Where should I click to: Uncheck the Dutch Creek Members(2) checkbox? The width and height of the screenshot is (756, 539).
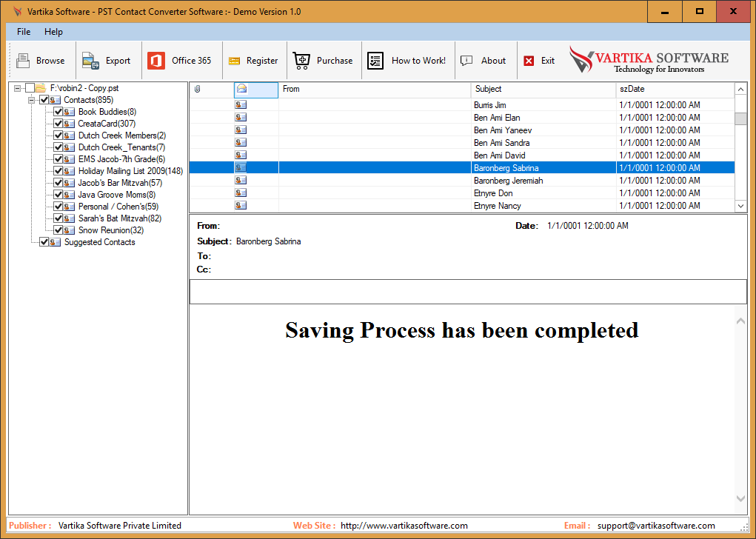click(58, 135)
